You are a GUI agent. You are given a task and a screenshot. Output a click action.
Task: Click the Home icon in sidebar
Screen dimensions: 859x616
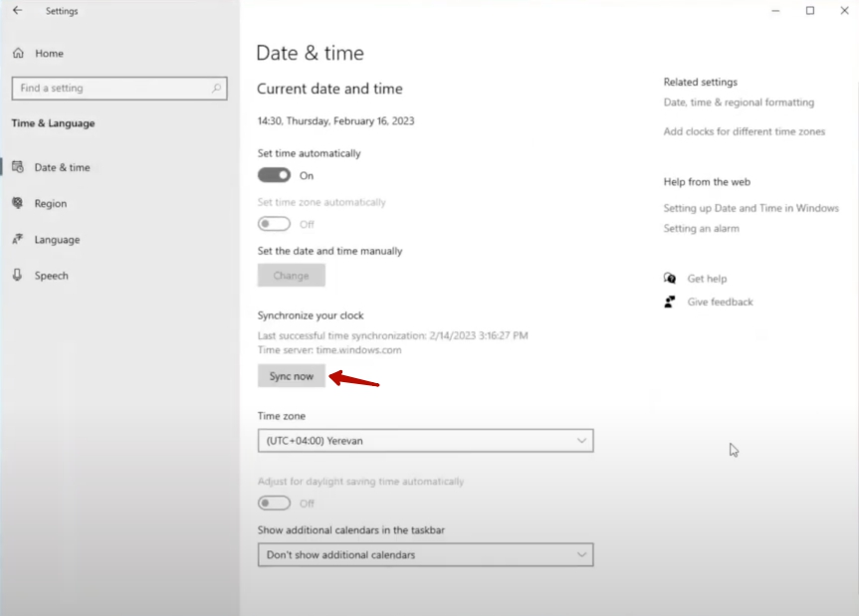pyautogui.click(x=18, y=53)
